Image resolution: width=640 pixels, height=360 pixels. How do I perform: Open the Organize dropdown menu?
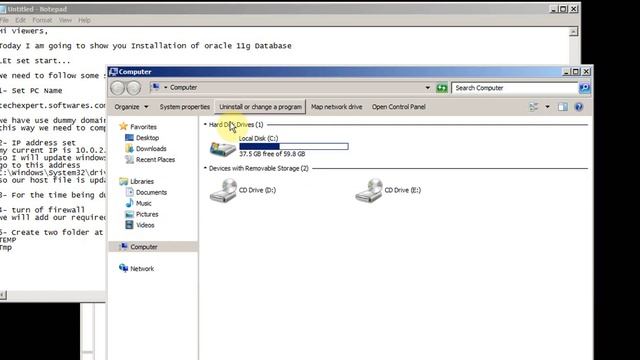click(131, 107)
